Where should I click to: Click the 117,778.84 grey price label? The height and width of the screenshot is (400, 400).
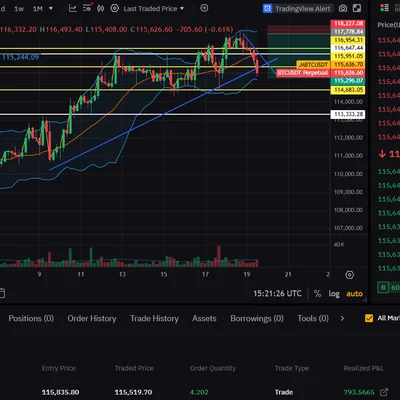(x=348, y=32)
